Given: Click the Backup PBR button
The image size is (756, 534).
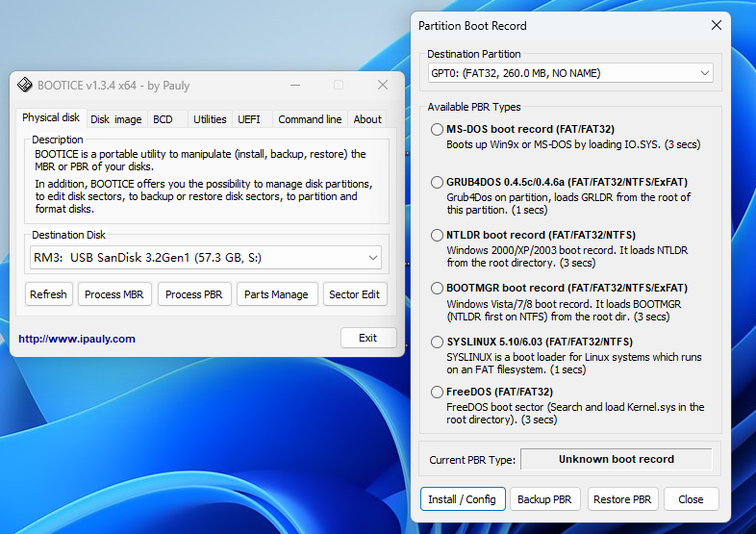Looking at the screenshot, I should pos(544,499).
